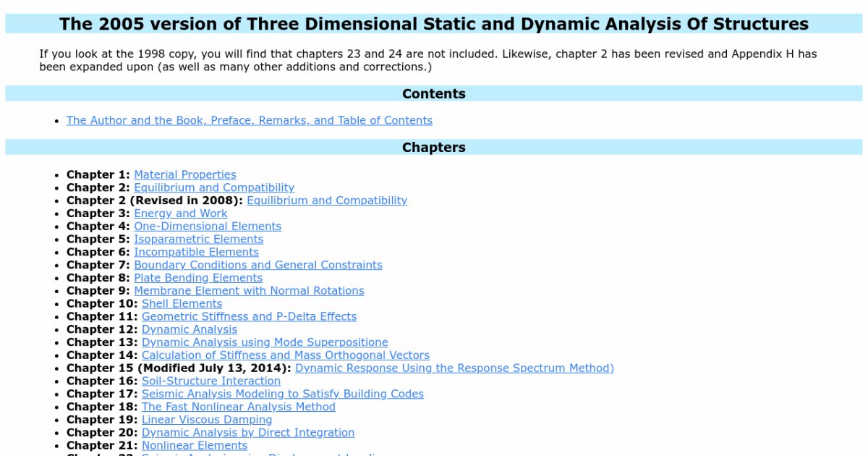Open the Linear Viscous Damping chapter
The height and width of the screenshot is (456, 868).
207,420
